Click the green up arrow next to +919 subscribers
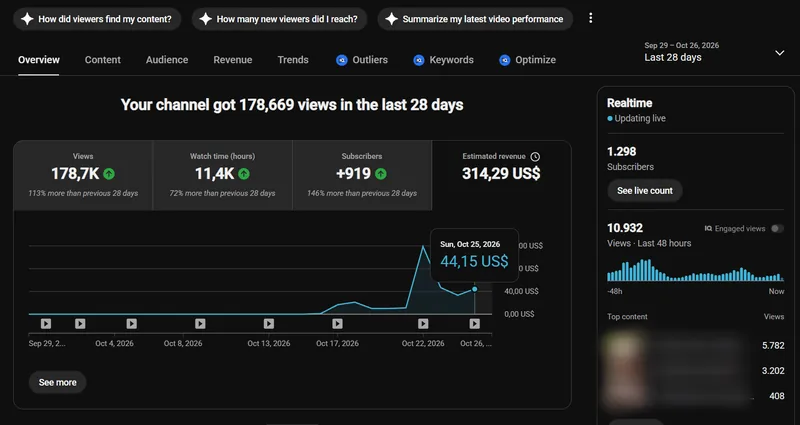Image resolution: width=800 pixels, height=425 pixels. [x=381, y=174]
